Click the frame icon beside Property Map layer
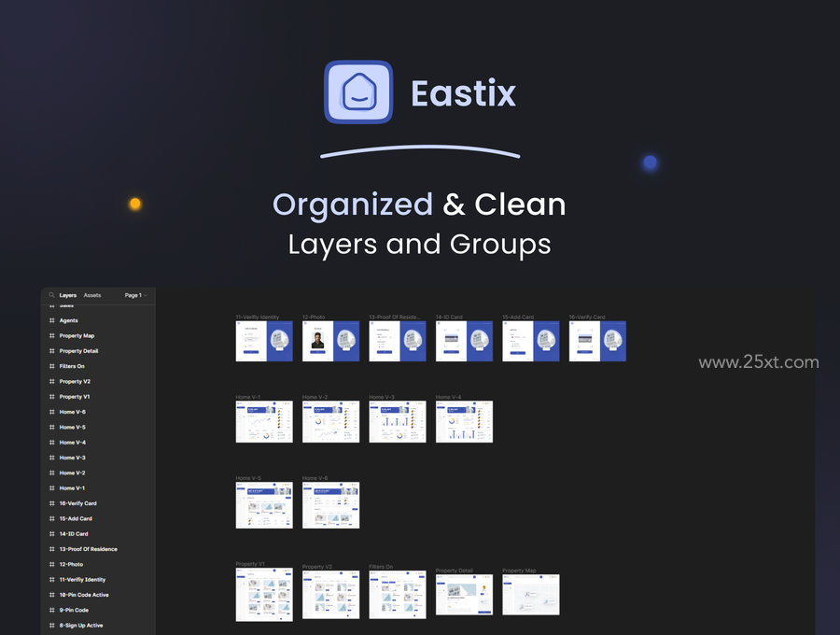The width and height of the screenshot is (840, 635). (x=52, y=335)
